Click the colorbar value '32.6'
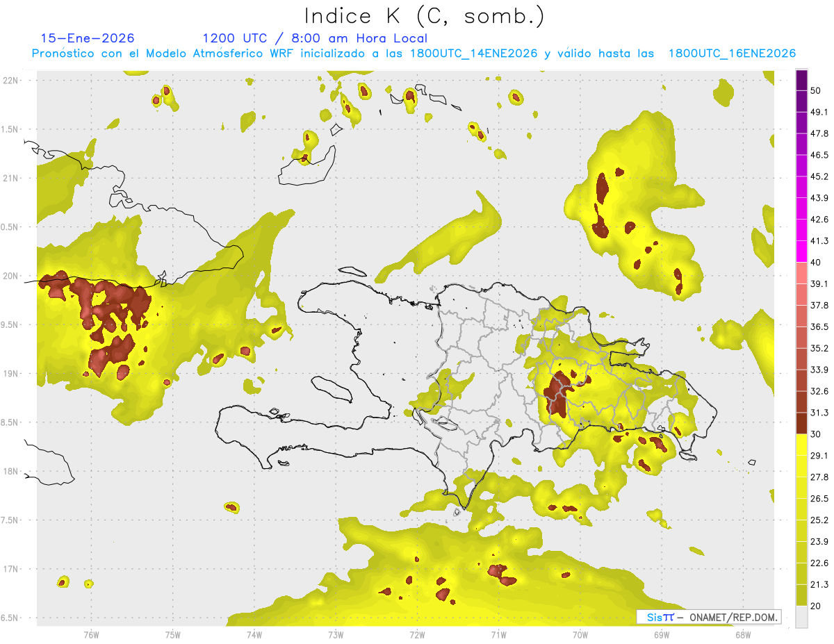 click(819, 391)
